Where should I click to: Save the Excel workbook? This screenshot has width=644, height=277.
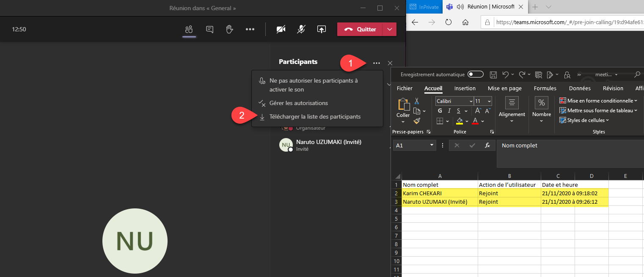[493, 75]
